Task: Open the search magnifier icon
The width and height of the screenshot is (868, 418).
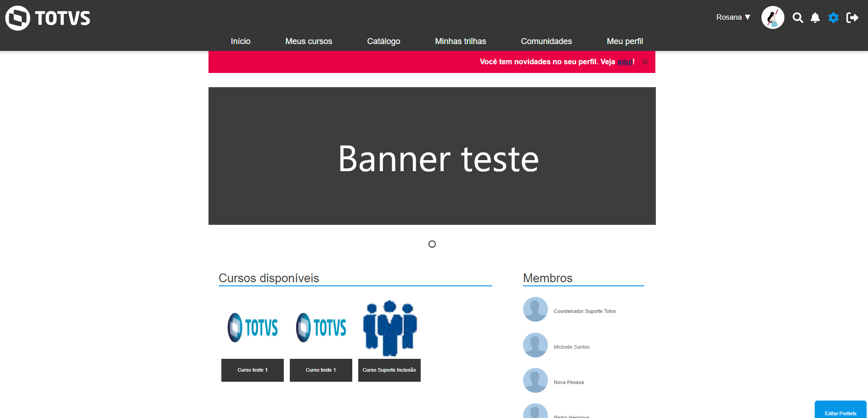Action: pyautogui.click(x=798, y=18)
